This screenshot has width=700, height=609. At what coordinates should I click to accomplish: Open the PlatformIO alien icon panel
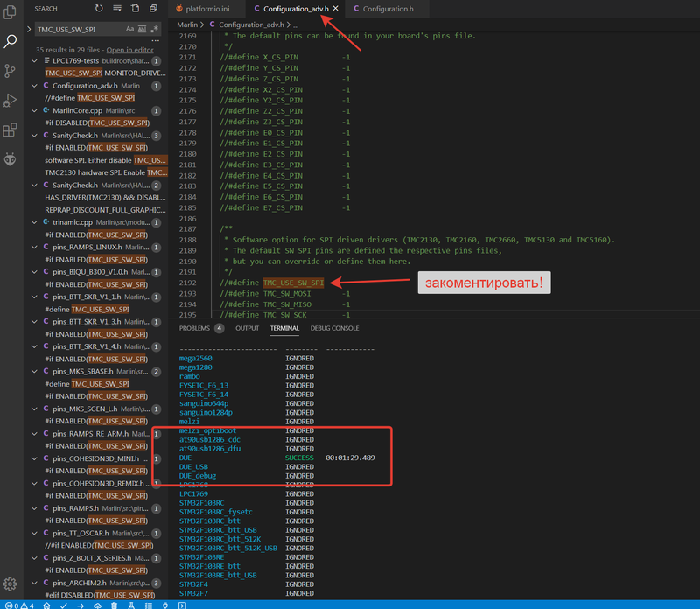pyautogui.click(x=10, y=159)
